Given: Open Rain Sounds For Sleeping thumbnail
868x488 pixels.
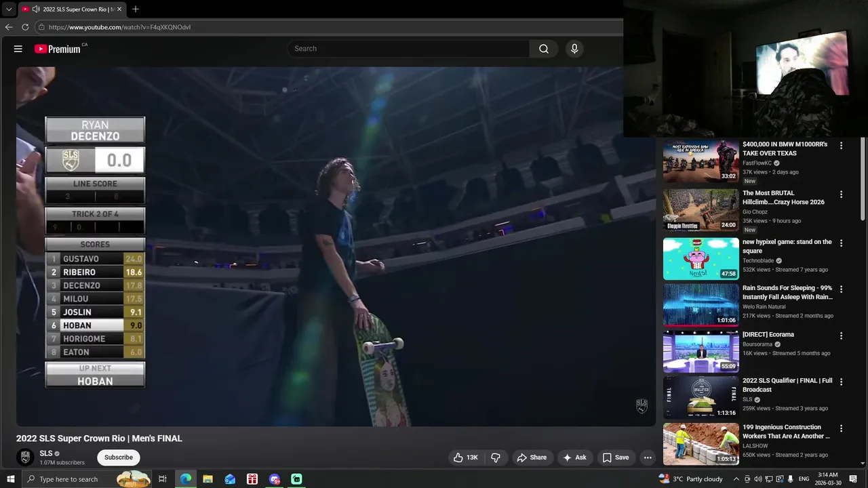Looking at the screenshot, I should [x=701, y=305].
